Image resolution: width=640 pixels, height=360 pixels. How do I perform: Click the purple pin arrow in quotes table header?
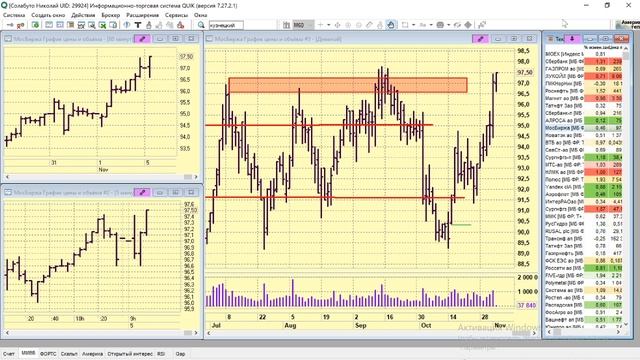tap(572, 39)
